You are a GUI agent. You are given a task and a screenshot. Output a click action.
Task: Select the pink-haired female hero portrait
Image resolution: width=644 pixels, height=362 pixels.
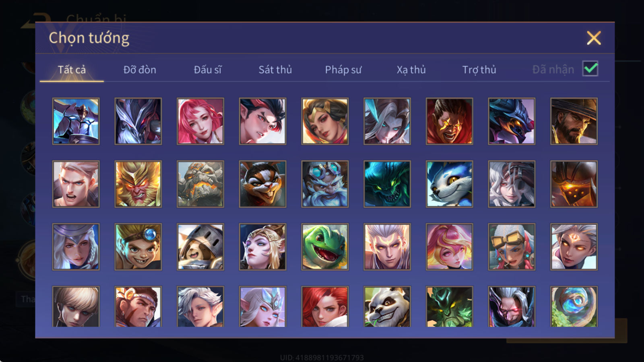(x=200, y=121)
